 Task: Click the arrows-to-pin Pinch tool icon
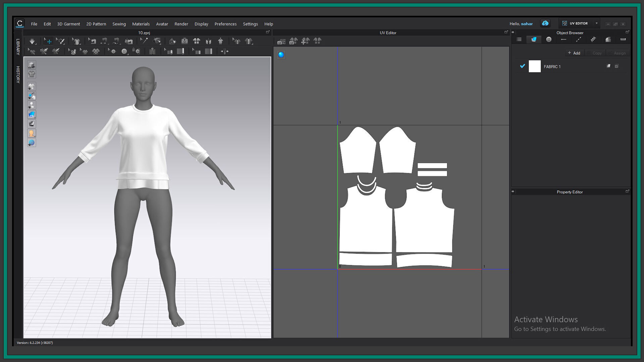tap(224, 51)
